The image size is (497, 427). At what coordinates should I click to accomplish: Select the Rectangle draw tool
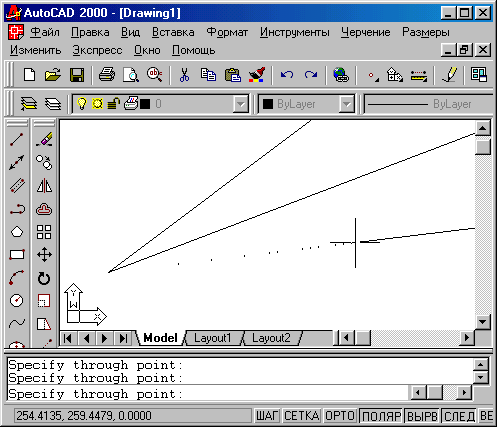pos(17,255)
